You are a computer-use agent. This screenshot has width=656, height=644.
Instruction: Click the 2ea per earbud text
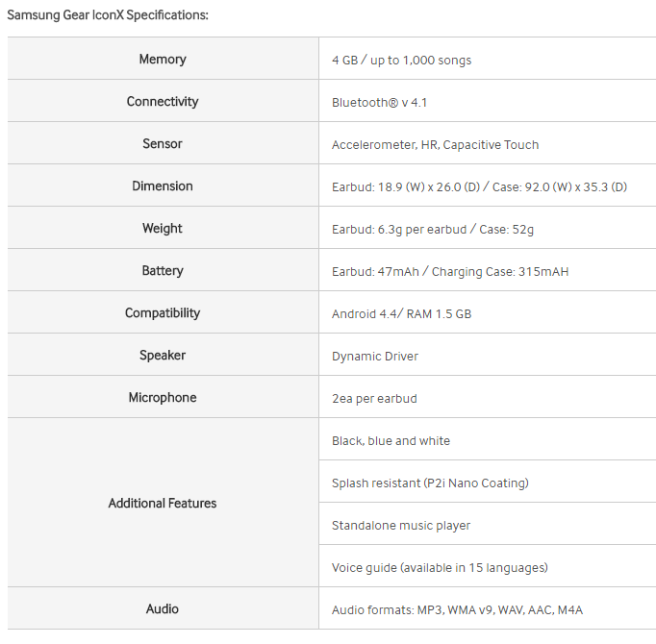[374, 398]
